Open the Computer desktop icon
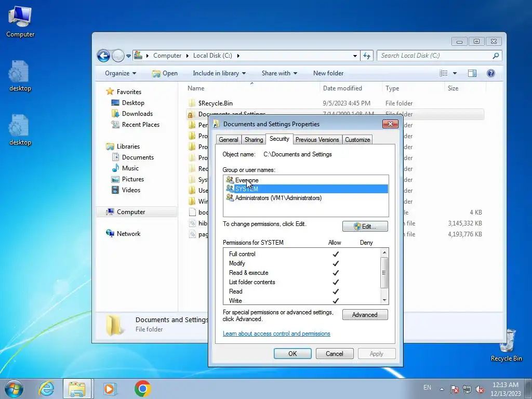The image size is (532, 399). [20, 21]
